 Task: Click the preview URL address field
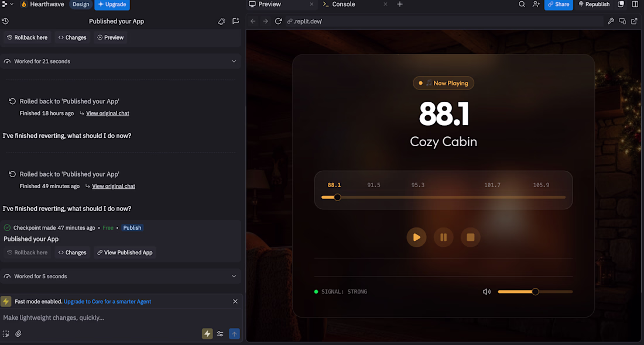pos(444,21)
